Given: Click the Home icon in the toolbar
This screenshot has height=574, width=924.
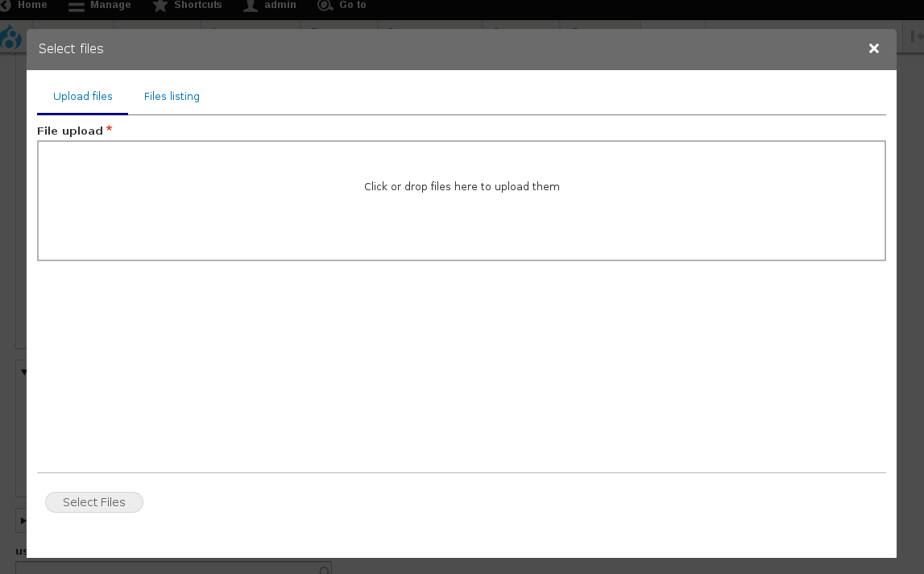Looking at the screenshot, I should click(x=4, y=6).
